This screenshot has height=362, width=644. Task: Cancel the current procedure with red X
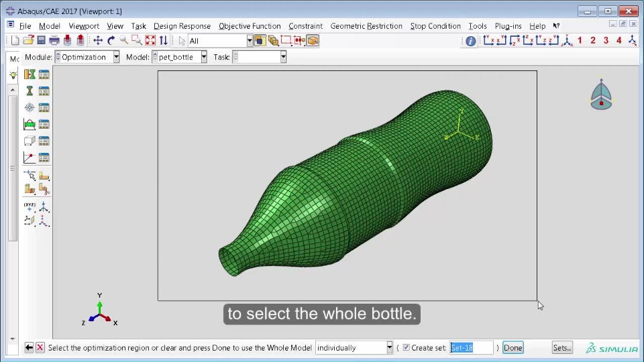point(40,348)
